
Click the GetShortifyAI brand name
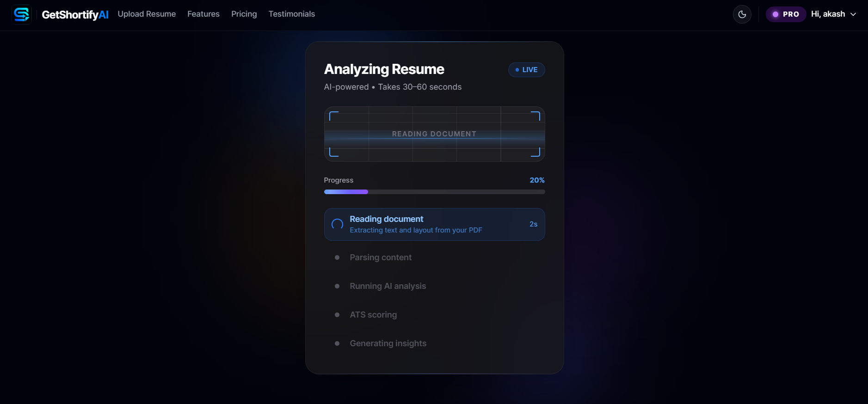[75, 15]
